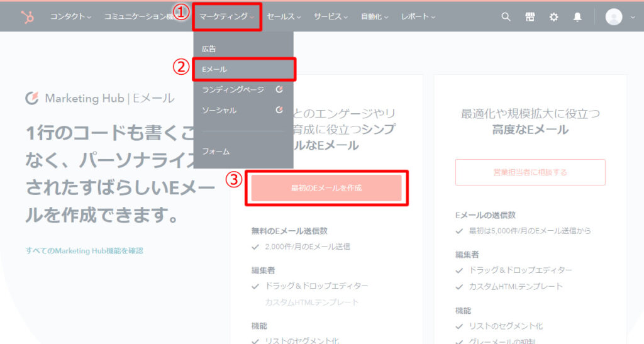The height and width of the screenshot is (344, 644).
Task: Expand the account menu chevron beside avatar
Action: (633, 17)
